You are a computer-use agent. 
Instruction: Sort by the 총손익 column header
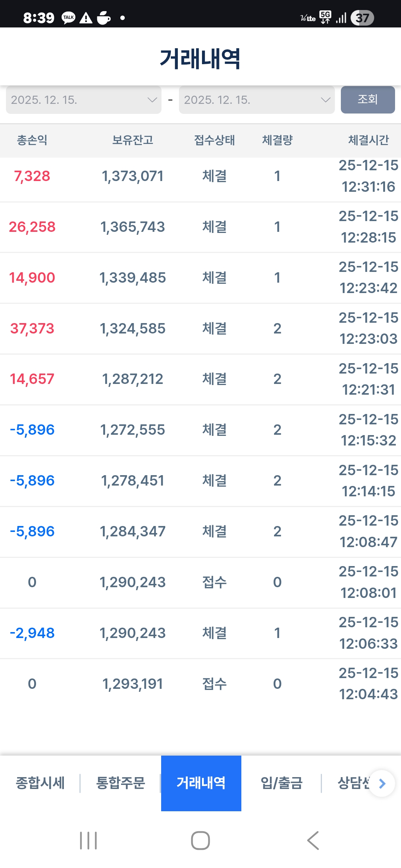[x=32, y=140]
